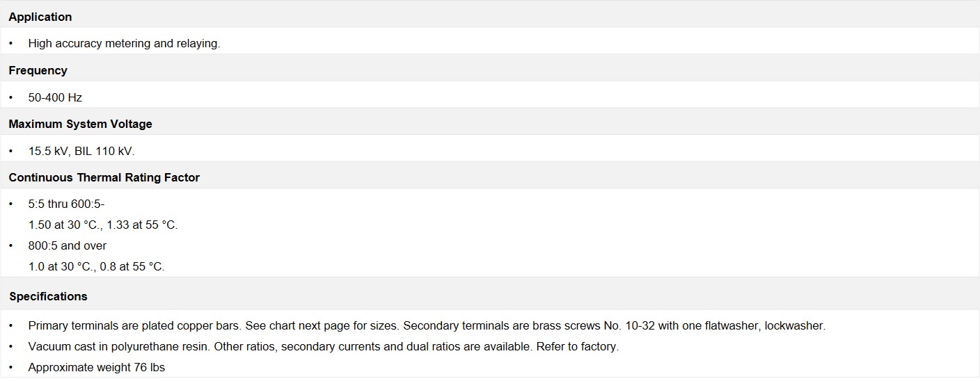Screen dimensions: 980x381
Task: Select the Approximate weight 76 lbs line
Action: pyautogui.click(x=97, y=367)
